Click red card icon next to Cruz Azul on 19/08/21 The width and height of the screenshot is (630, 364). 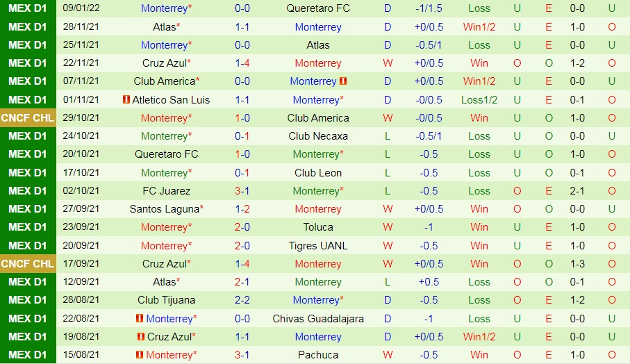(x=141, y=336)
